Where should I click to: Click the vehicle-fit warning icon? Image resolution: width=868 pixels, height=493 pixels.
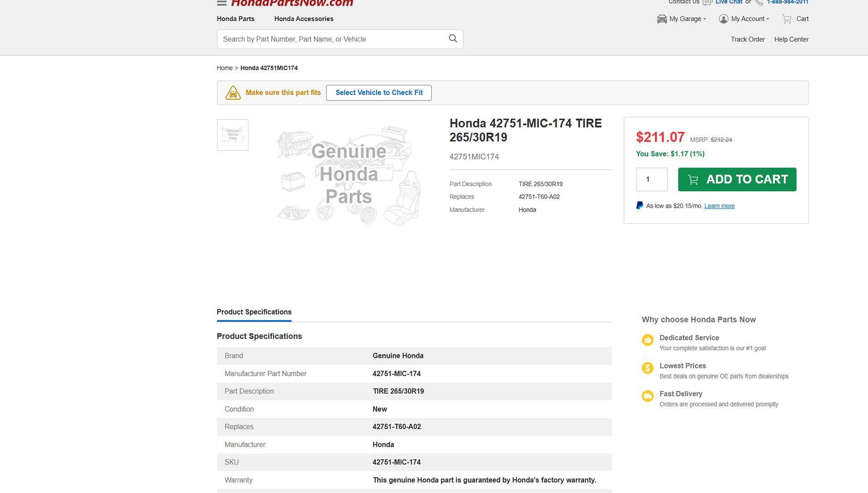tap(233, 93)
